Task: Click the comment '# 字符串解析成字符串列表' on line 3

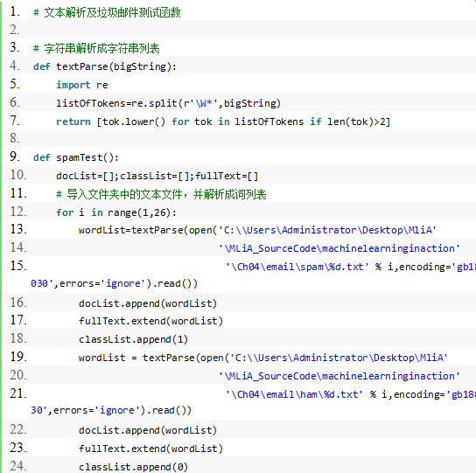Action: (x=96, y=49)
